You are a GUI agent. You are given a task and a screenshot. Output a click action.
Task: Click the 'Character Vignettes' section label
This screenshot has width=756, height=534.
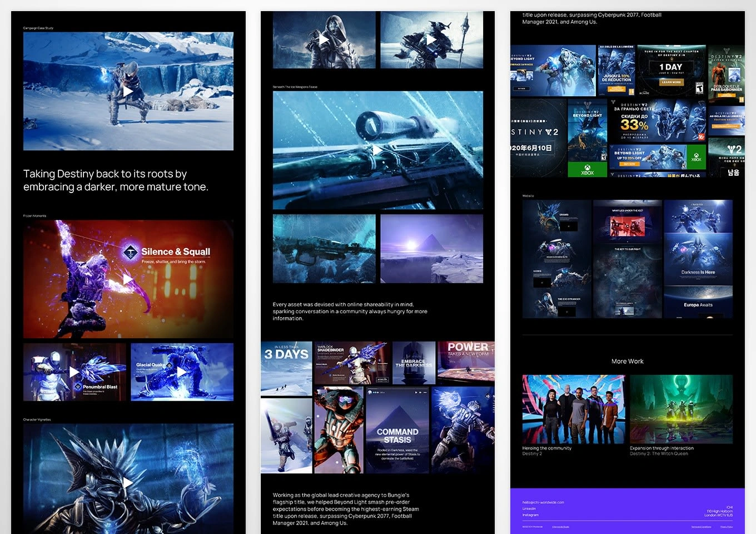point(37,419)
